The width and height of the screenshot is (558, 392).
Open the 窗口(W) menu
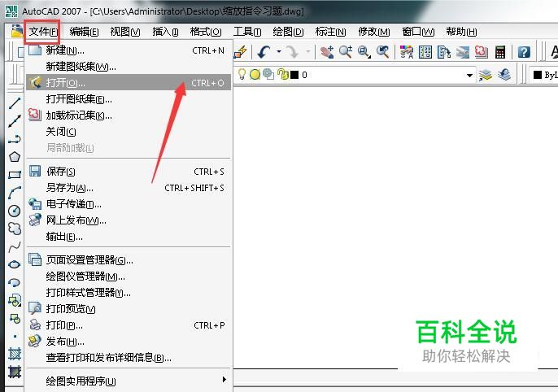pyautogui.click(x=418, y=32)
